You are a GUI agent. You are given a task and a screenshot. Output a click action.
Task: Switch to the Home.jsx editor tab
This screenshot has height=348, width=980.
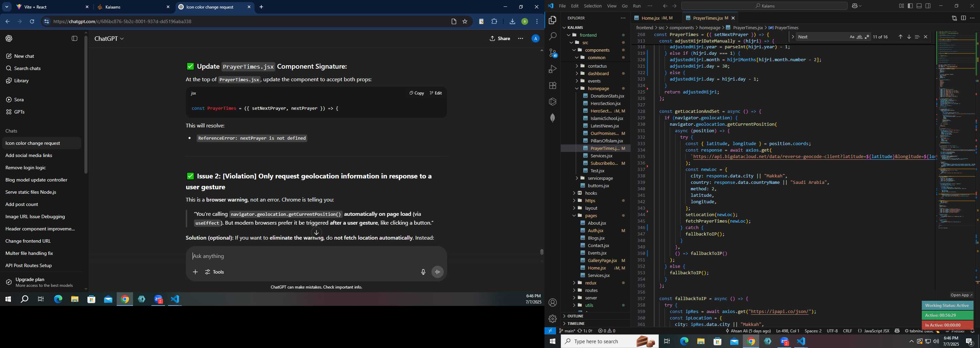click(x=657, y=18)
